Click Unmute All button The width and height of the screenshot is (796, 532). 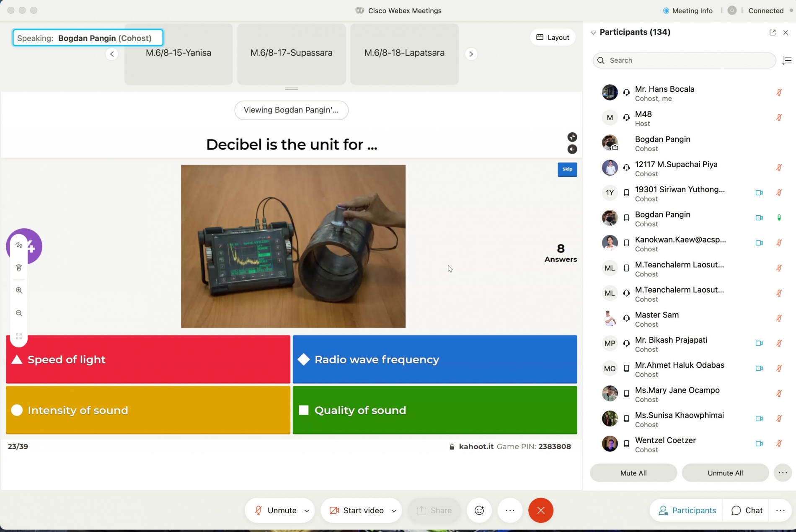725,473
